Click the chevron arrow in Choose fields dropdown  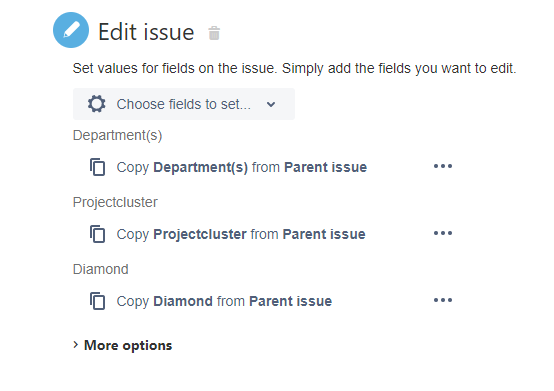271,104
